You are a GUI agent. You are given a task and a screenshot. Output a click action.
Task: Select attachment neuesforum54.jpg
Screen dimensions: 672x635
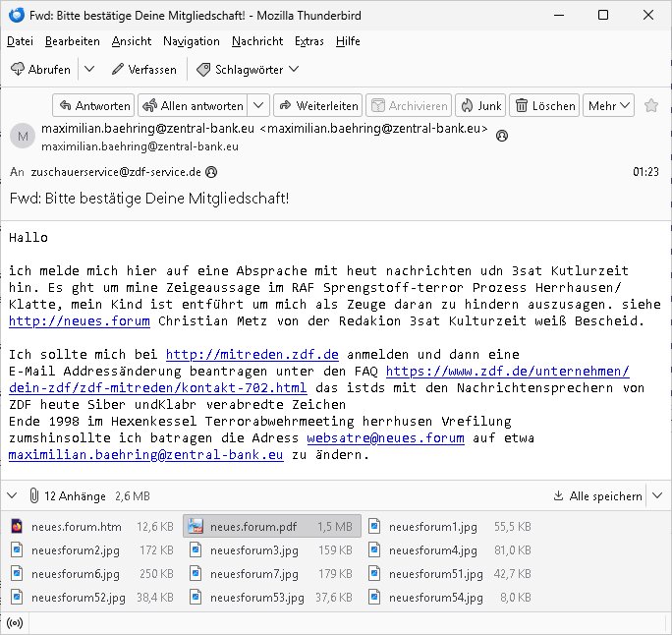(450, 598)
